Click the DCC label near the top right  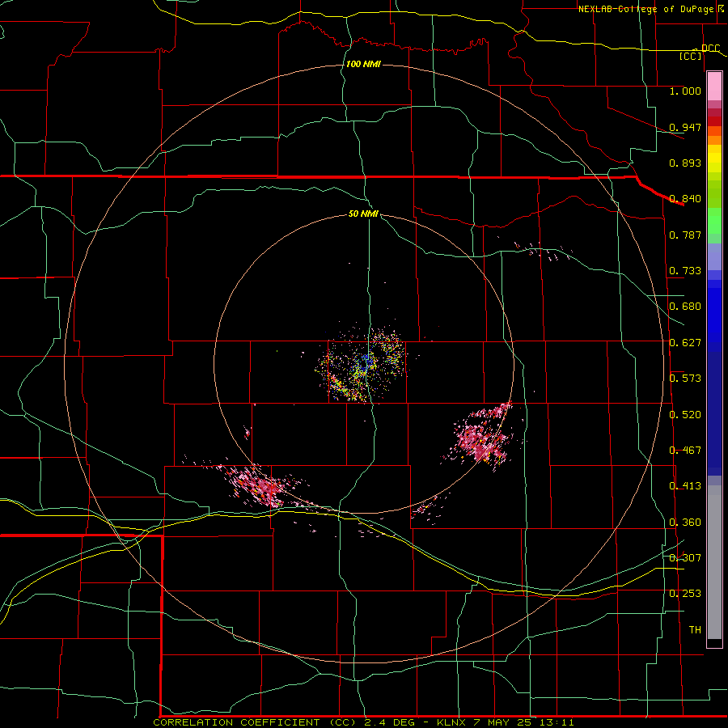[710, 48]
